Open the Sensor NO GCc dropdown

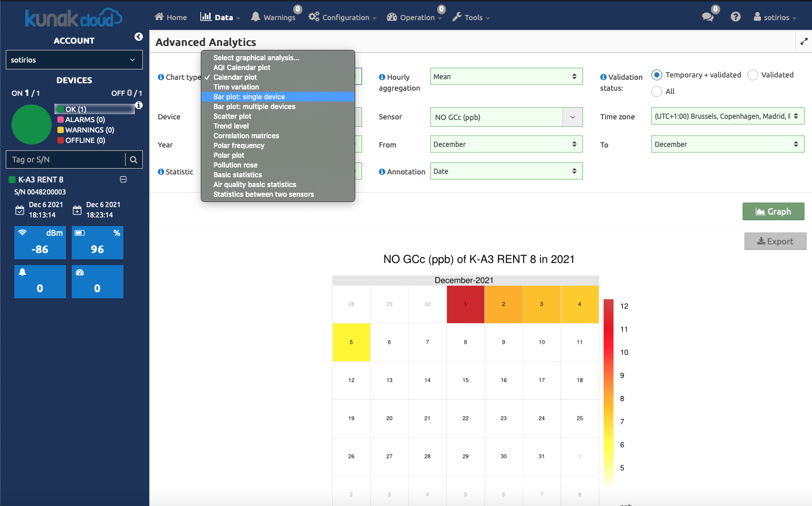click(506, 117)
